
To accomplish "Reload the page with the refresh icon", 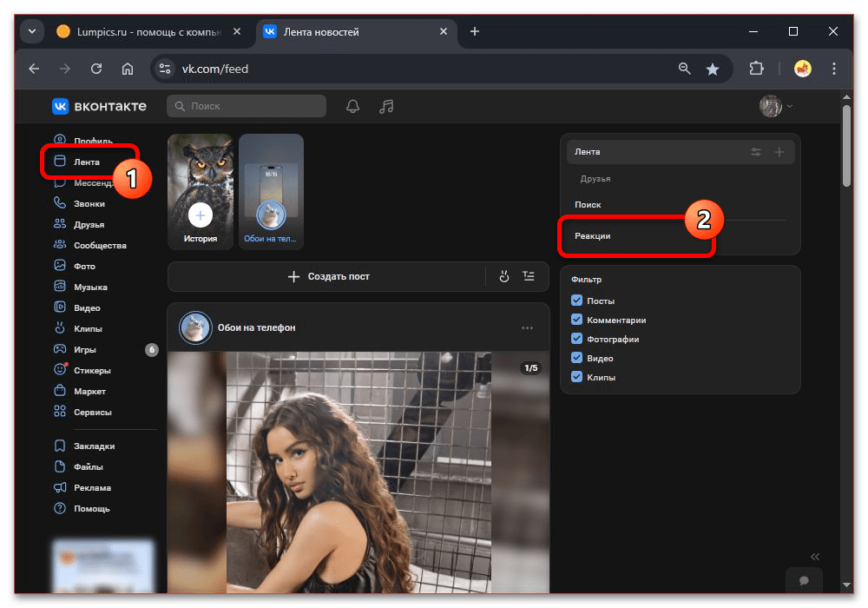I will point(96,69).
